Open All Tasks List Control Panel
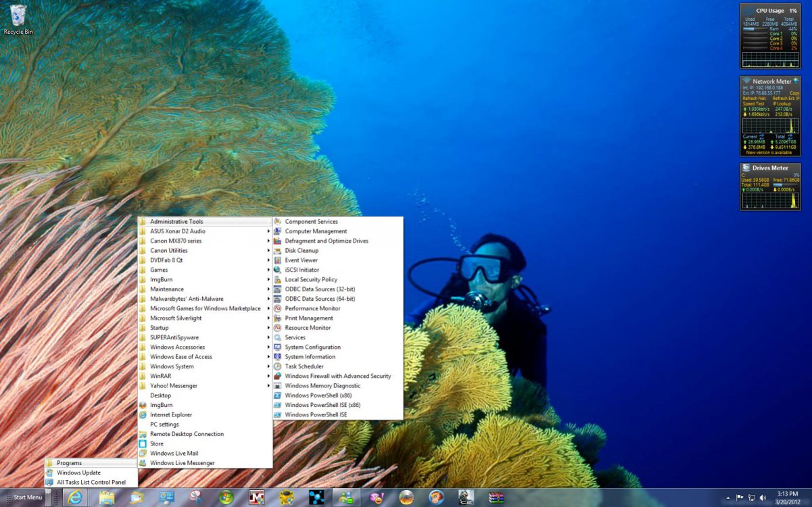This screenshot has height=507, width=812. tap(91, 482)
